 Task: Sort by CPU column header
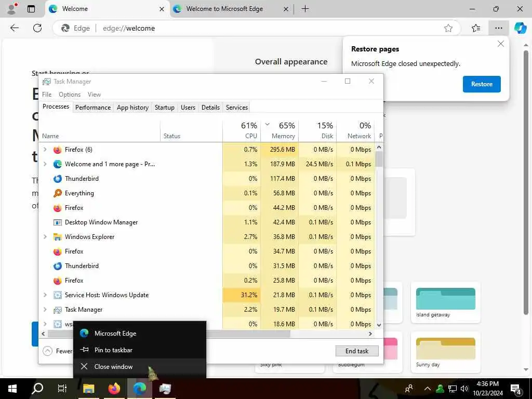242,130
